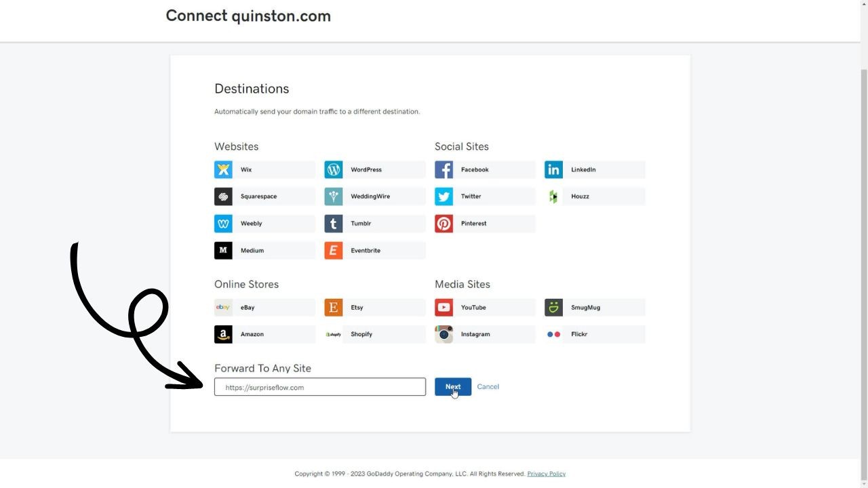Screen dimensions: 868x488
Task: Choose SmugMug media destination label
Action: coord(585,307)
